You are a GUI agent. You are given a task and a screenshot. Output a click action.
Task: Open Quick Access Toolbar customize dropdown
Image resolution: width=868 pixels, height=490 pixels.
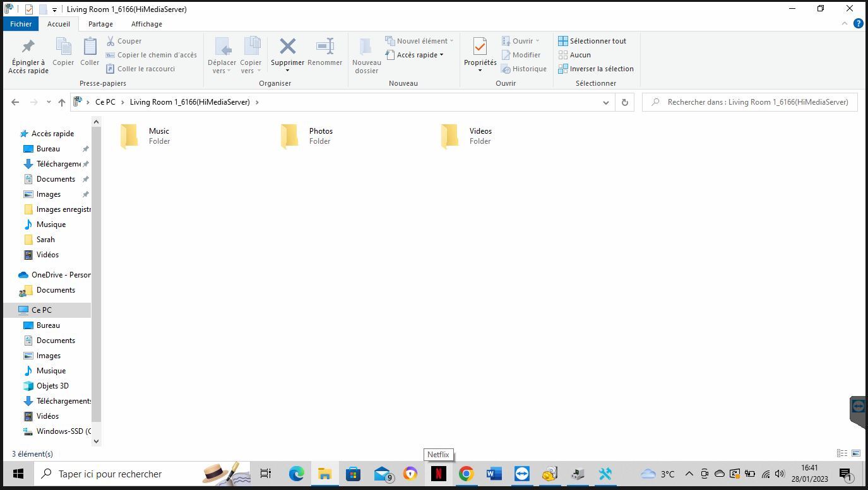coord(54,9)
